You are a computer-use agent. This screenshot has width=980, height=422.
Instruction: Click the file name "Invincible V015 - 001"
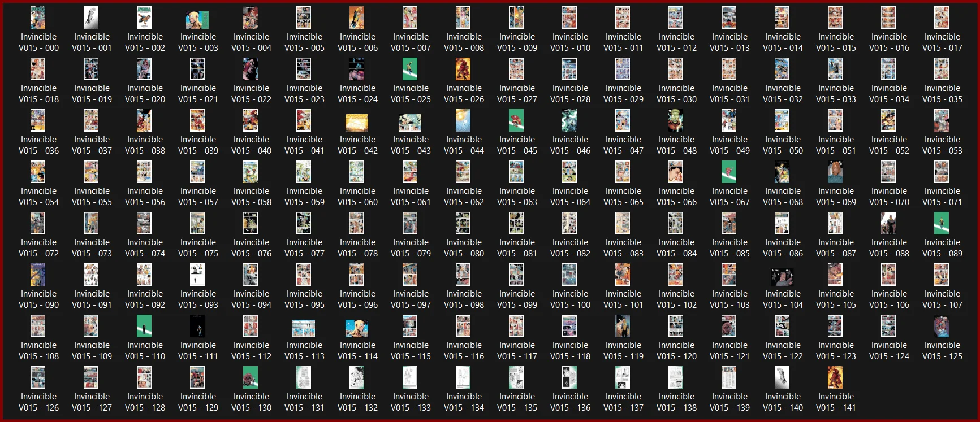92,42
